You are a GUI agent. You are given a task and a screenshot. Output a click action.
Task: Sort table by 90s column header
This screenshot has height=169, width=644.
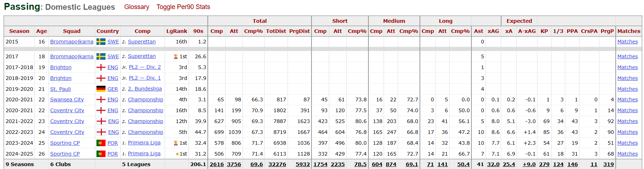tap(198, 31)
